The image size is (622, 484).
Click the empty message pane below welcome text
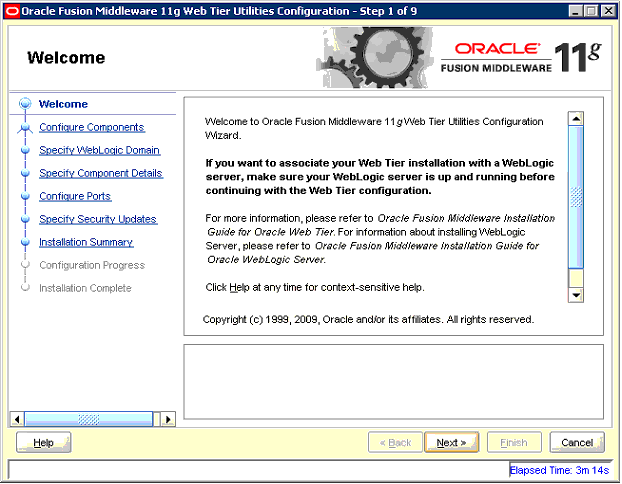tap(394, 382)
